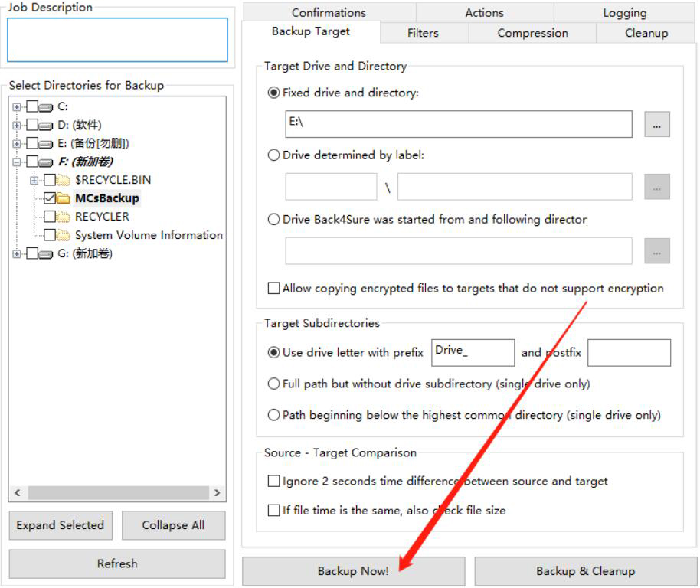Click the Backup & Cleanup button
The height and width of the screenshot is (588, 700).
(x=585, y=571)
